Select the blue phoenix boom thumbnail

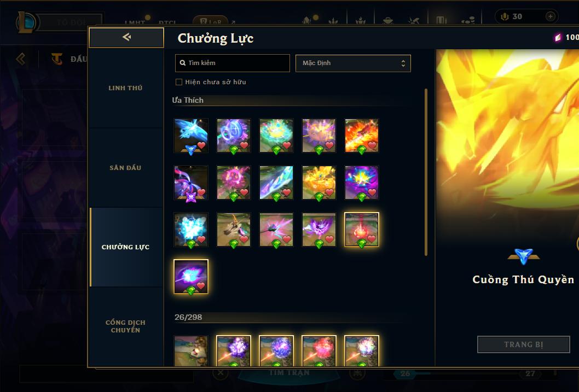point(191,136)
